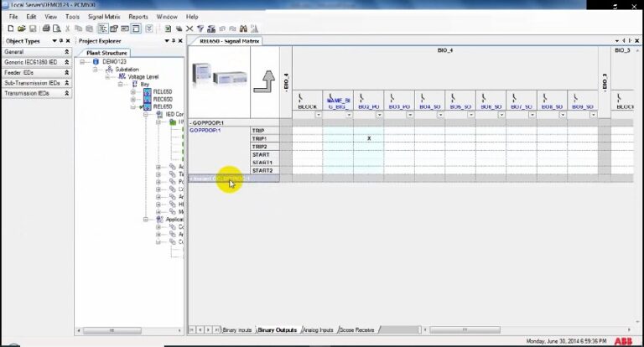Image resolution: width=644 pixels, height=347 pixels.
Task: Click the Project Explorer horizontal scrollbar thumb
Action: coord(112,330)
